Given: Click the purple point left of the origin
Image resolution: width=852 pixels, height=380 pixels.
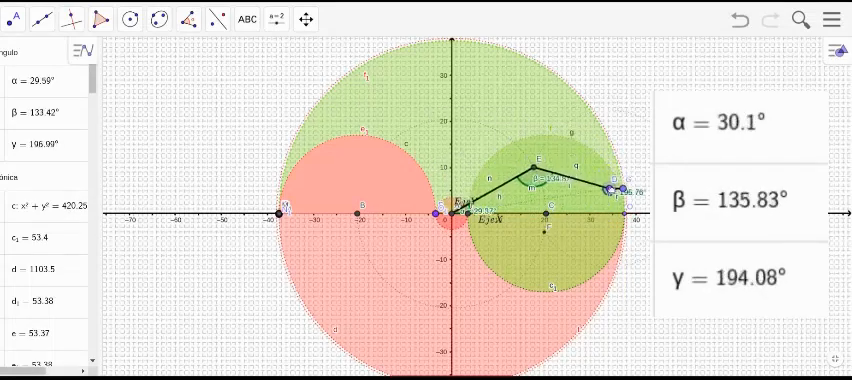Looking at the screenshot, I should pyautogui.click(x=435, y=214).
